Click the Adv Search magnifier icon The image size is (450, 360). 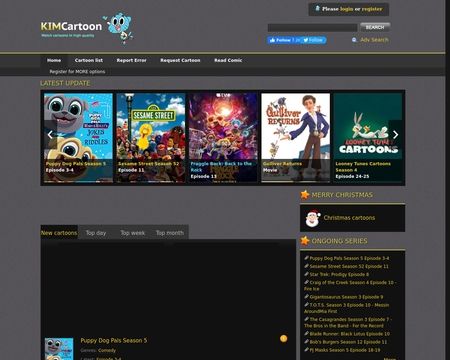pyautogui.click(x=354, y=40)
